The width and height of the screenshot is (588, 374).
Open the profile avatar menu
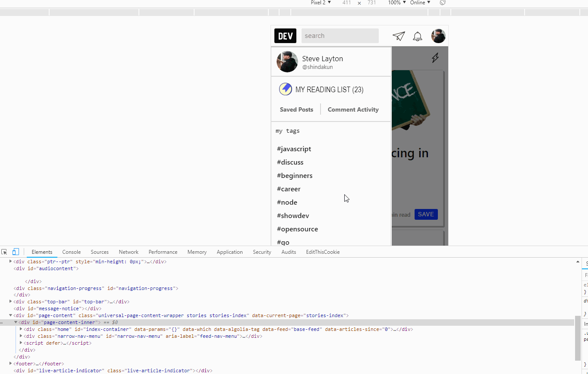[438, 36]
